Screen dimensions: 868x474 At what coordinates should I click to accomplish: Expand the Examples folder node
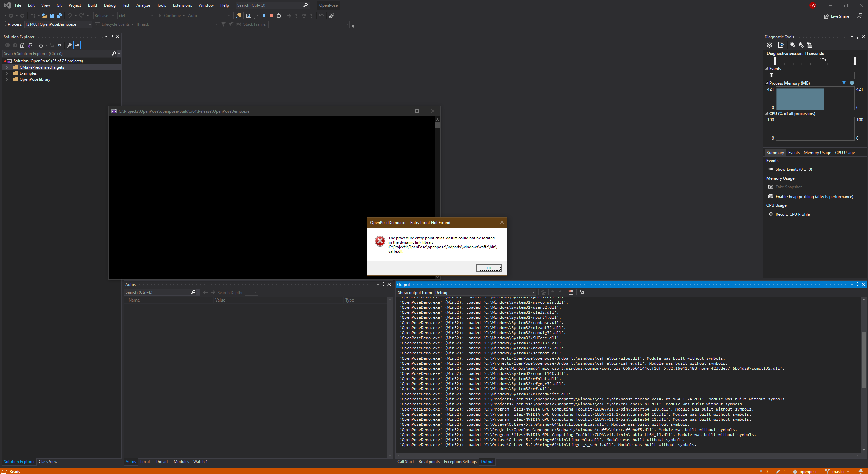point(7,73)
